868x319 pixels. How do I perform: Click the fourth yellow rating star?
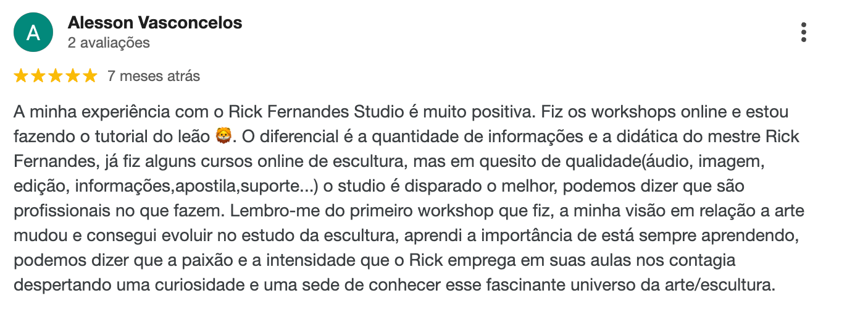point(73,76)
